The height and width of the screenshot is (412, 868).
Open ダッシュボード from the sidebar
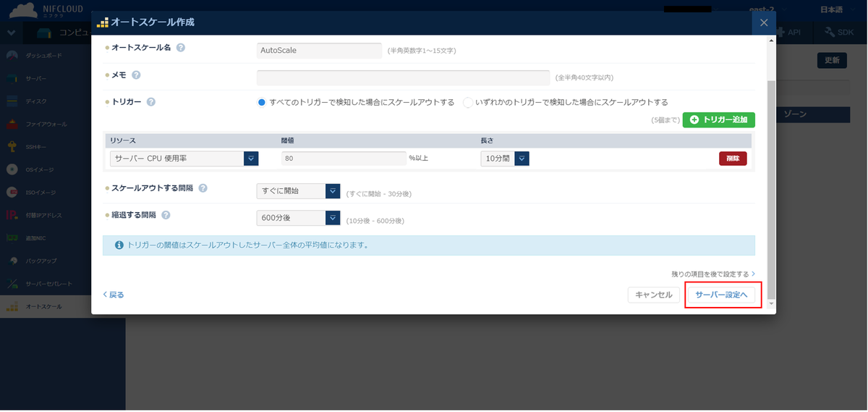[x=43, y=56]
